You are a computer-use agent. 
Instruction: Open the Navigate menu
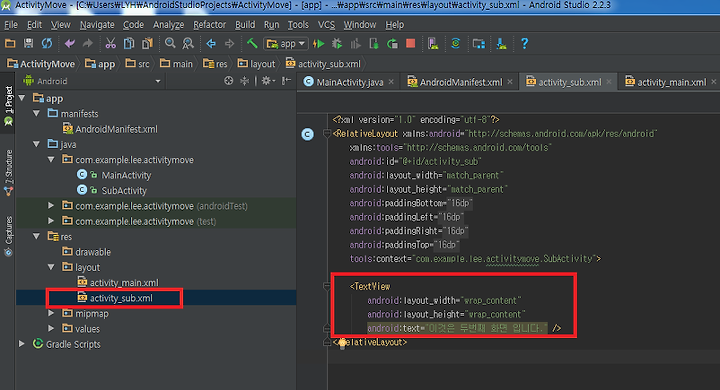(97, 25)
